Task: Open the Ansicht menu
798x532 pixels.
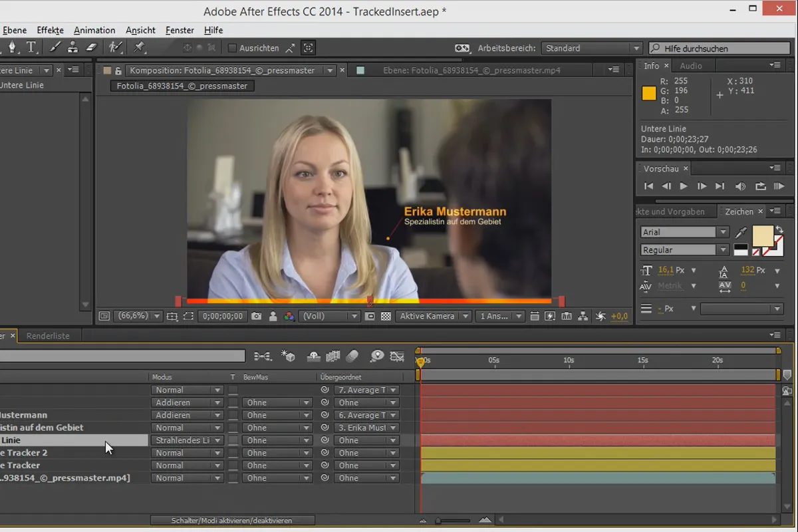Action: coord(140,30)
